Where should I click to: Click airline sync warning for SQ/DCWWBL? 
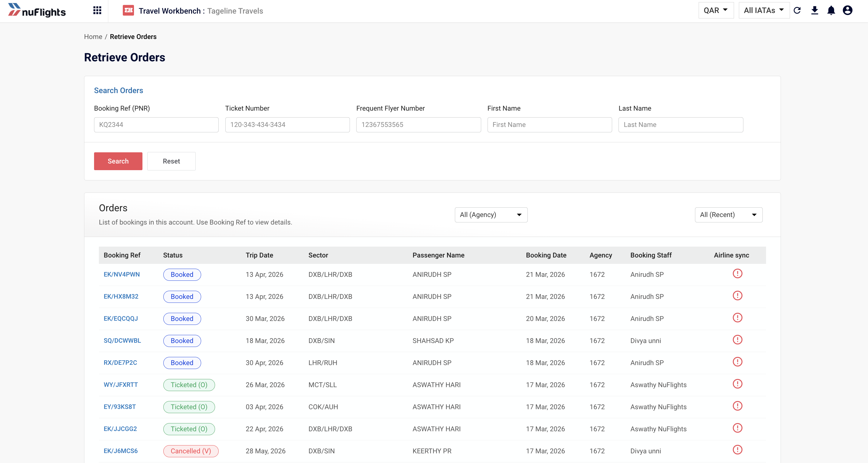737,340
